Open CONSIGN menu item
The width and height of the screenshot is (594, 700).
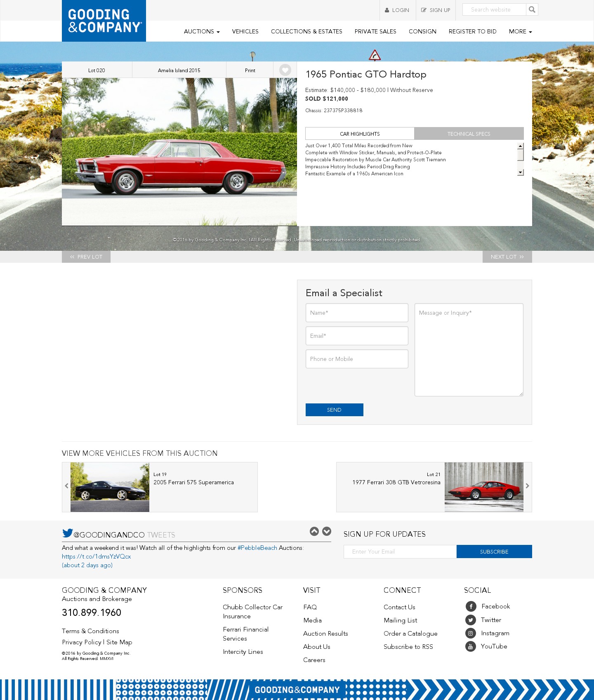point(422,31)
